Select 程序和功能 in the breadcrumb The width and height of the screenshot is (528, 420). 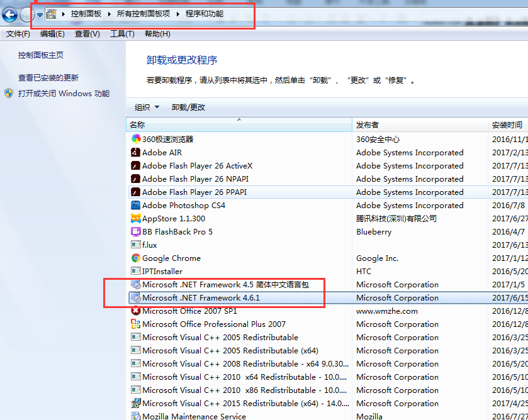205,14
